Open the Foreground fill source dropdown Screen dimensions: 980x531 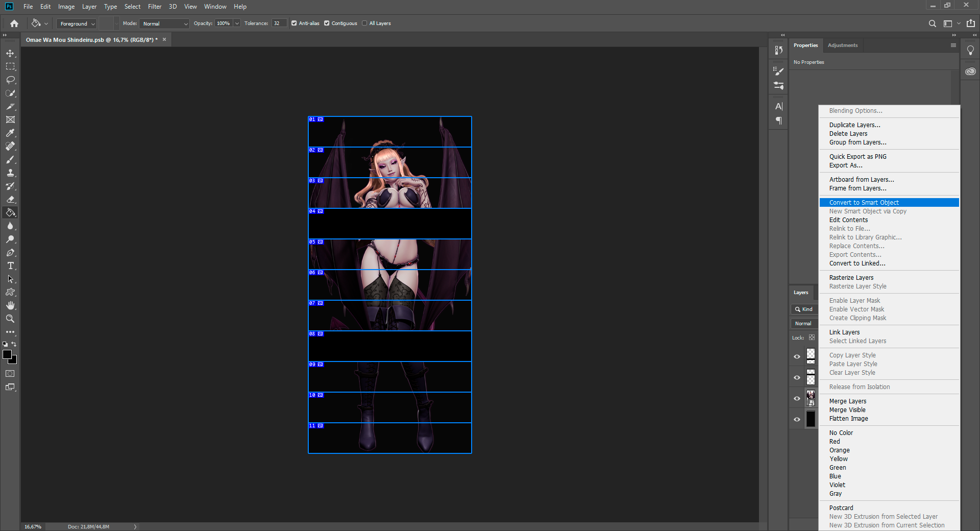[76, 23]
